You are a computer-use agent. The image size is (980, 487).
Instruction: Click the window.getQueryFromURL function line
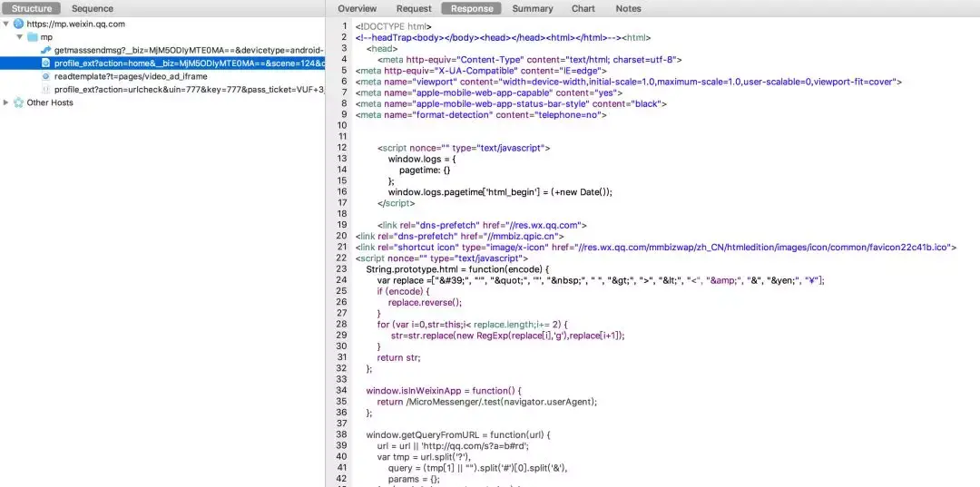(x=458, y=435)
